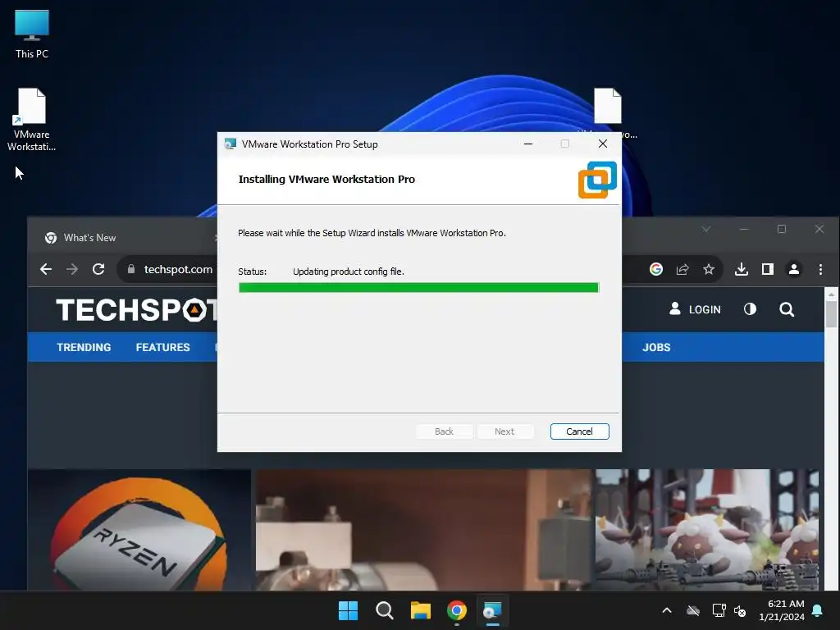Open the Ryzen article thumbnail
The image size is (840, 630).
point(139,530)
